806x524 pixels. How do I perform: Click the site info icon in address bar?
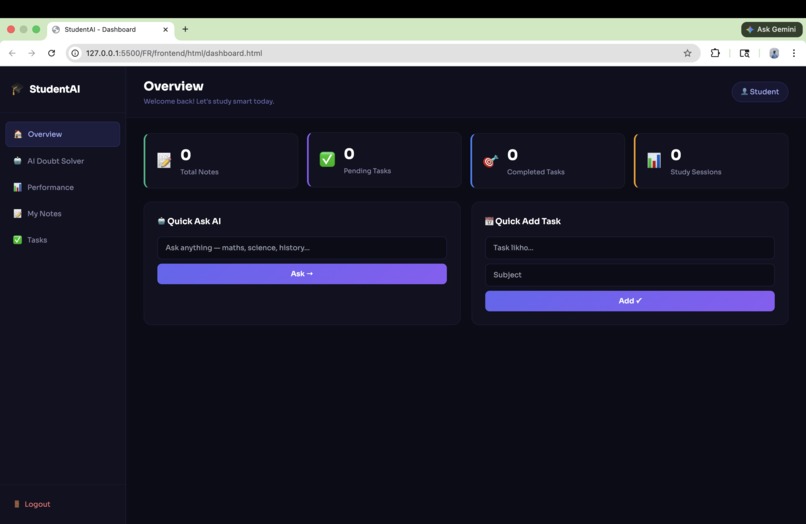(75, 53)
